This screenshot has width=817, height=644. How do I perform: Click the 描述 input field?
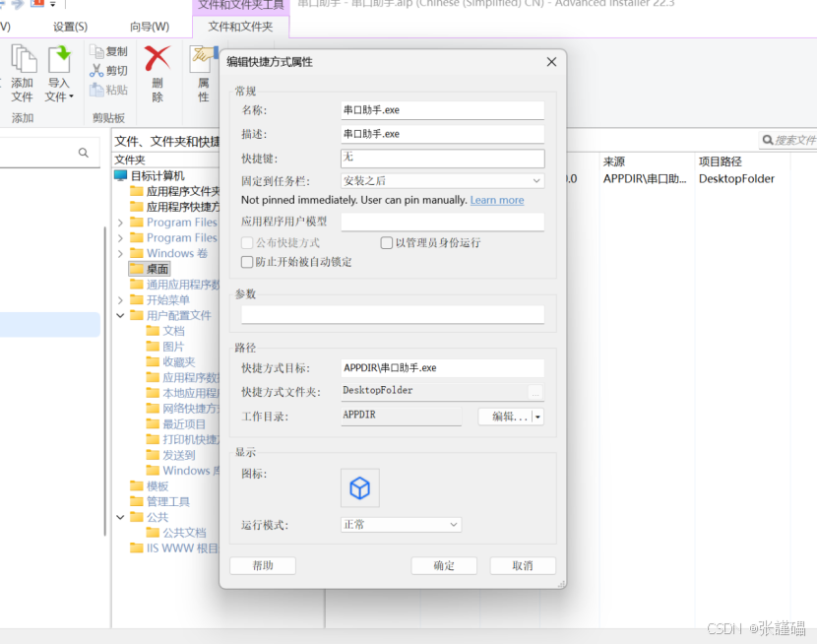[442, 134]
